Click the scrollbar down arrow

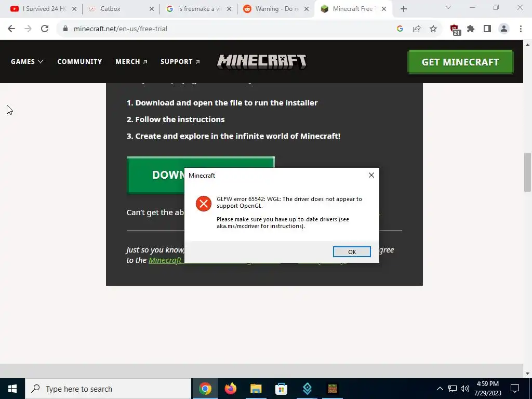coord(527,374)
